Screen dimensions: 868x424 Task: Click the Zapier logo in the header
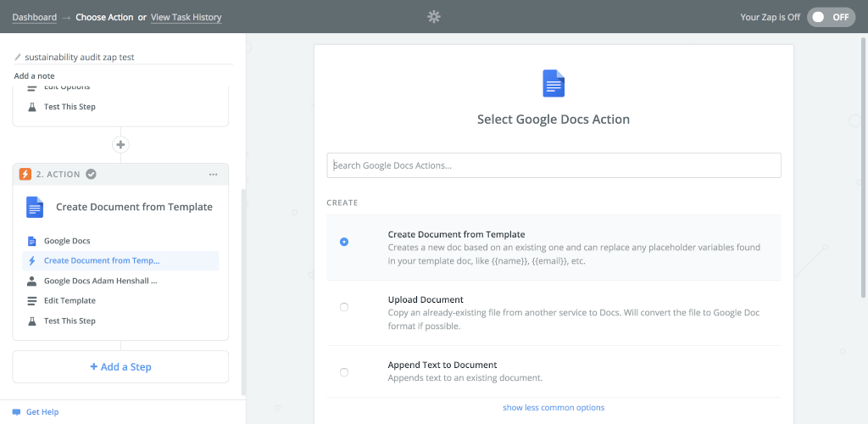point(434,17)
